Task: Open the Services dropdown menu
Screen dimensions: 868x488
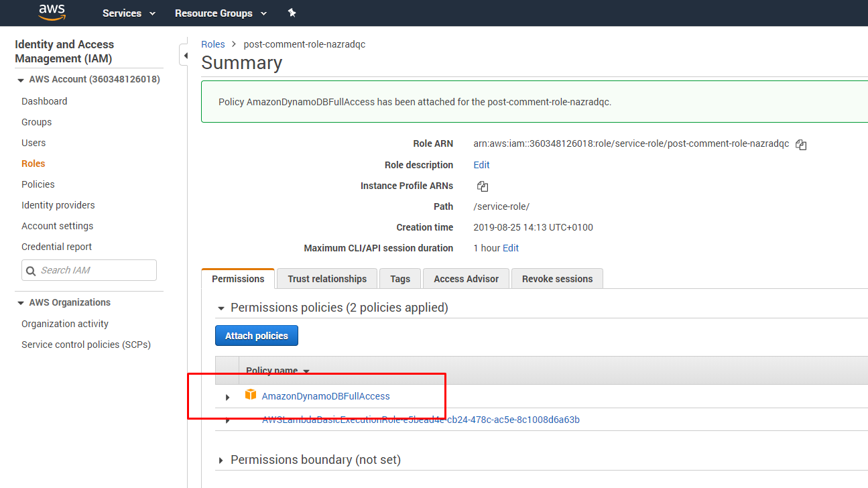Action: pyautogui.click(x=129, y=13)
